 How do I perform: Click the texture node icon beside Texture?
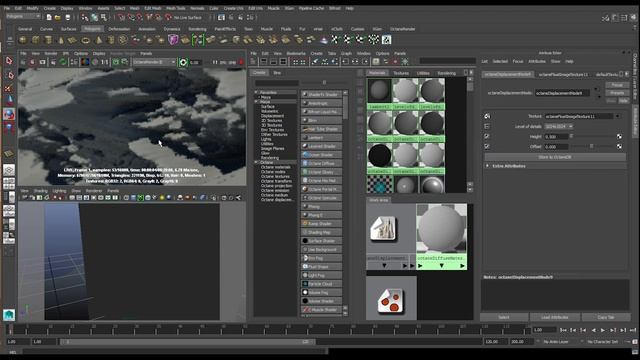click(487, 116)
